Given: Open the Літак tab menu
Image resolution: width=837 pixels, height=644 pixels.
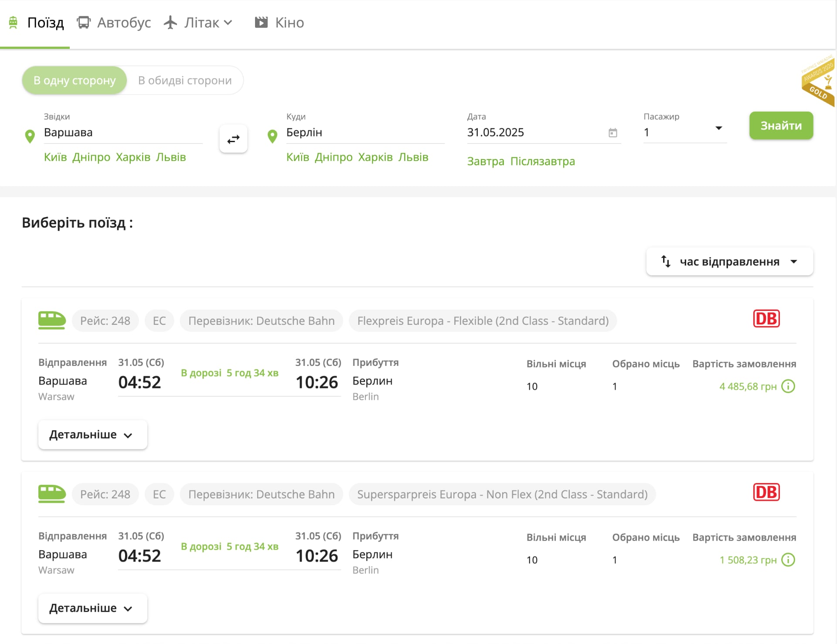Looking at the screenshot, I should point(199,23).
